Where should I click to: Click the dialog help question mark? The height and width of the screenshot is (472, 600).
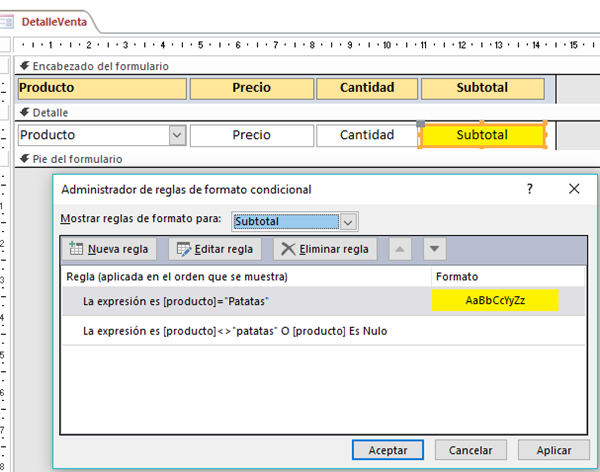[529, 188]
